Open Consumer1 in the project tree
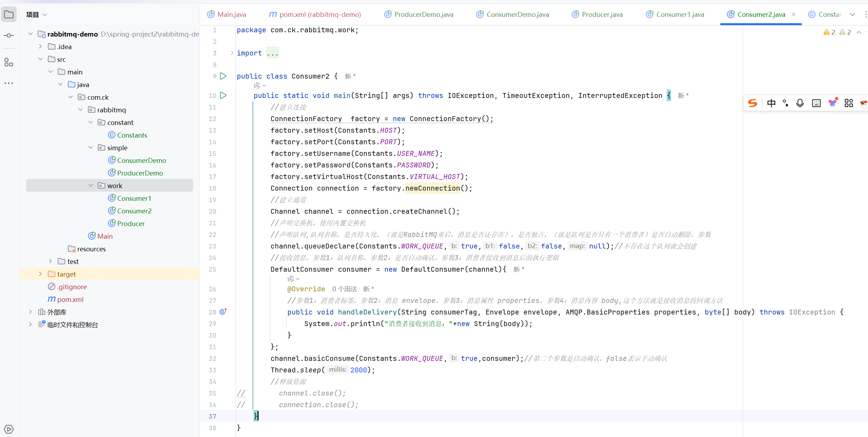 click(x=134, y=198)
